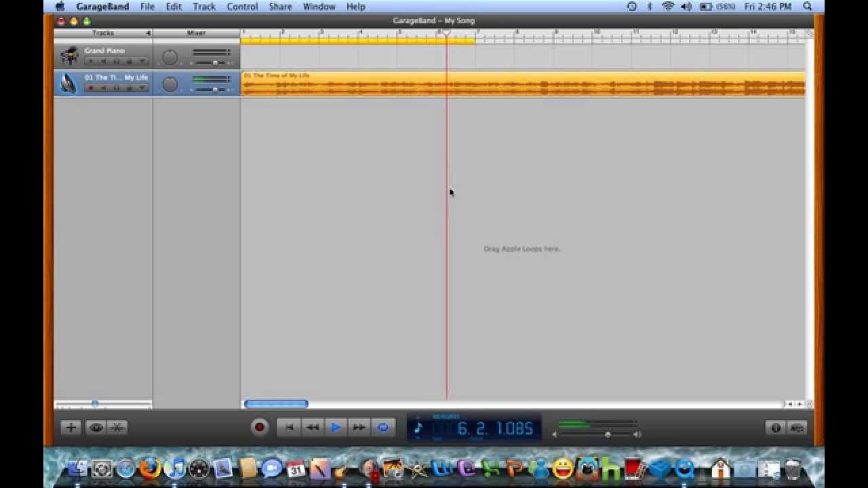Enable recording on Grand Piano track
This screenshot has width=868, height=488.
[91, 62]
